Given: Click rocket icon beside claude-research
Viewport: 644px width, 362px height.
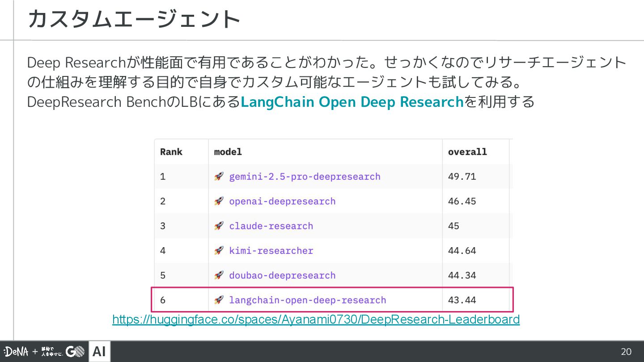Looking at the screenshot, I should coord(219,226).
